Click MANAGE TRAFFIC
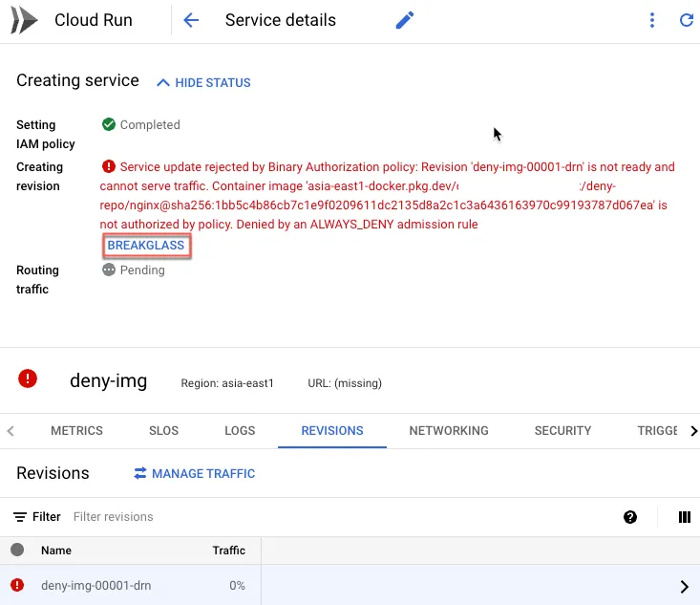The width and height of the screenshot is (700, 605). (x=194, y=474)
